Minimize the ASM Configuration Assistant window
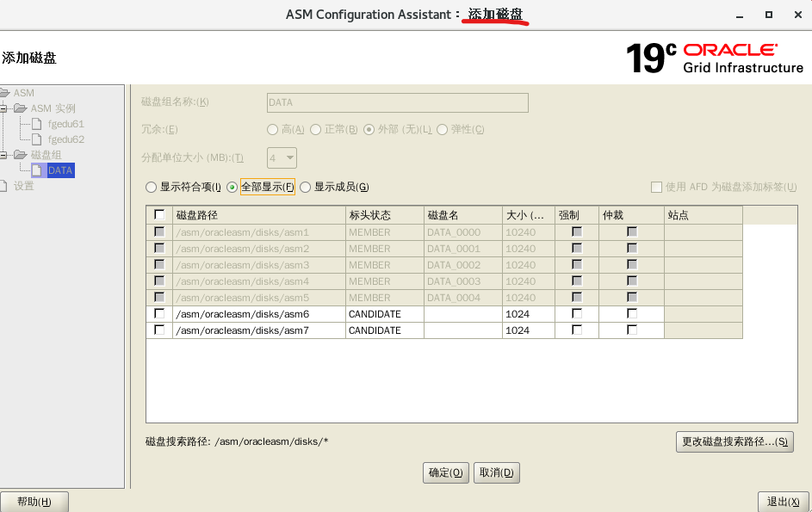 click(740, 15)
